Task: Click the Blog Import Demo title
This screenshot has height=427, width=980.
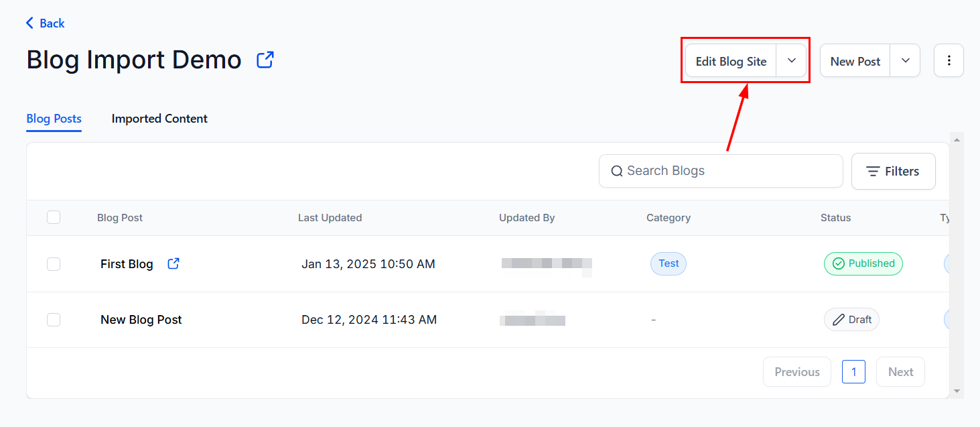Action: (x=134, y=60)
